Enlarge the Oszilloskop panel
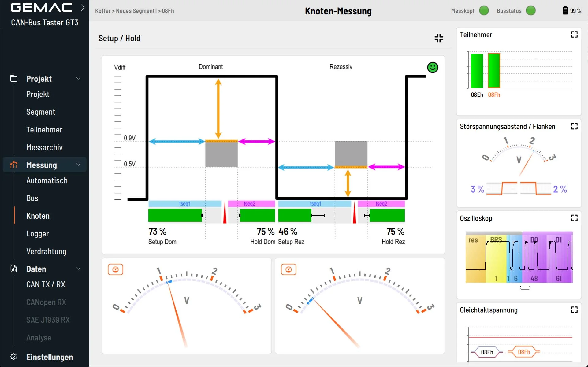 [574, 218]
